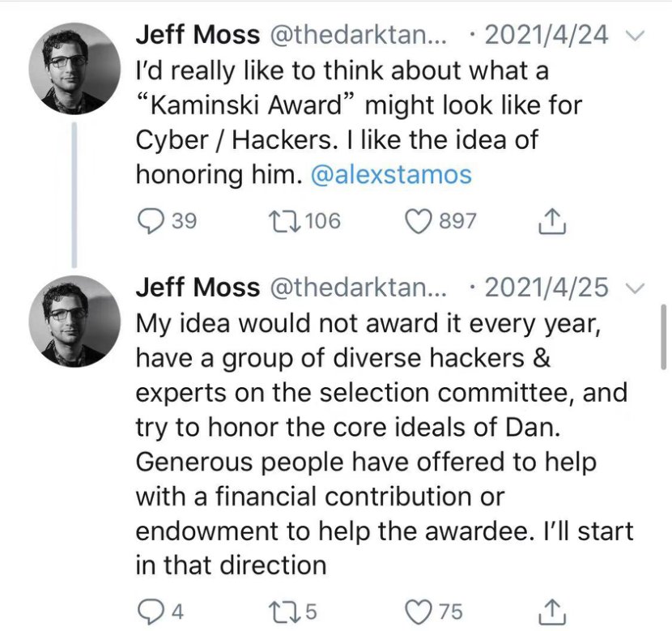Open Jeff Moss profile from first tweet

coord(198,35)
